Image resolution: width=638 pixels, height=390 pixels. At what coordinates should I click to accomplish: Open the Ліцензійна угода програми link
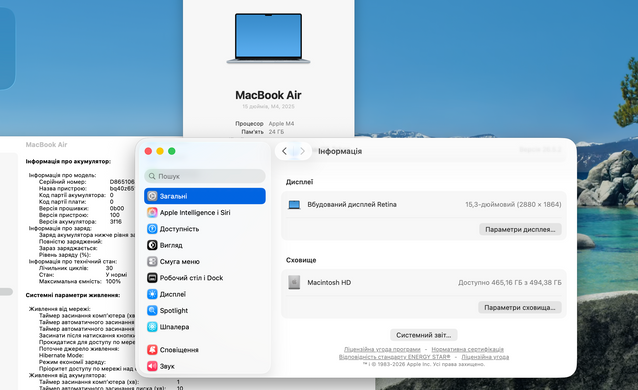(382, 349)
